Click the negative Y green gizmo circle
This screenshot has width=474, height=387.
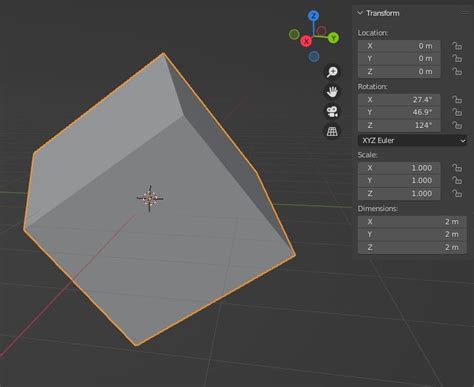click(x=294, y=34)
